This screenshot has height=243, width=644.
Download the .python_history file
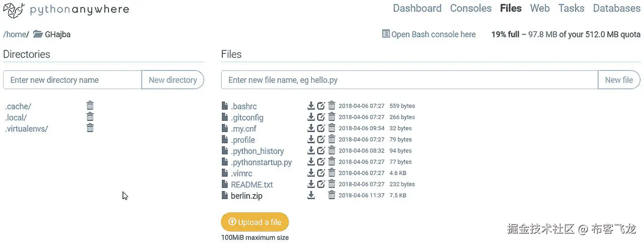pyautogui.click(x=311, y=151)
